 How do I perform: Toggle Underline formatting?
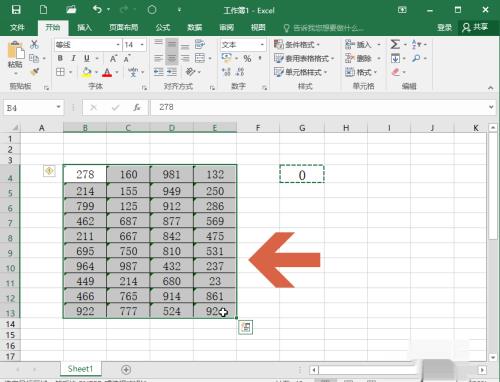[x=87, y=58]
